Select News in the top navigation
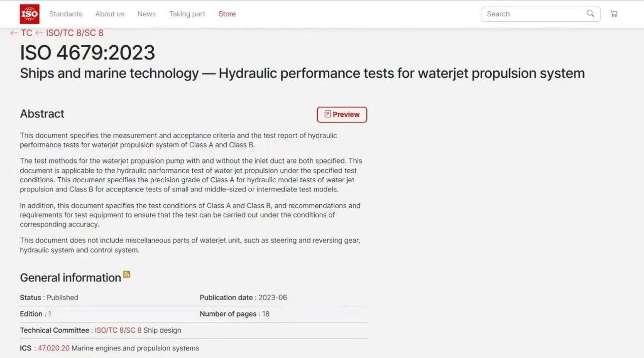The height and width of the screenshot is (358, 644). point(146,14)
